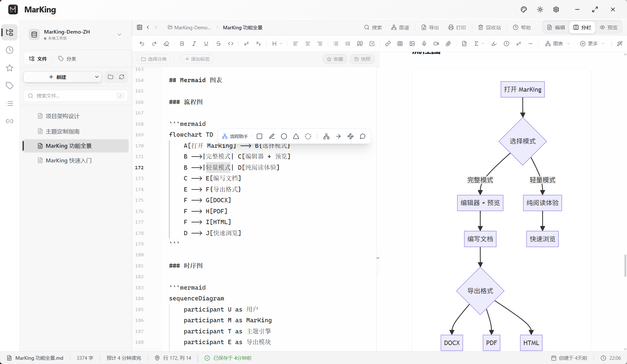627x364 pixels.
Task: Toggle inline code formatting
Action: [x=231, y=44]
